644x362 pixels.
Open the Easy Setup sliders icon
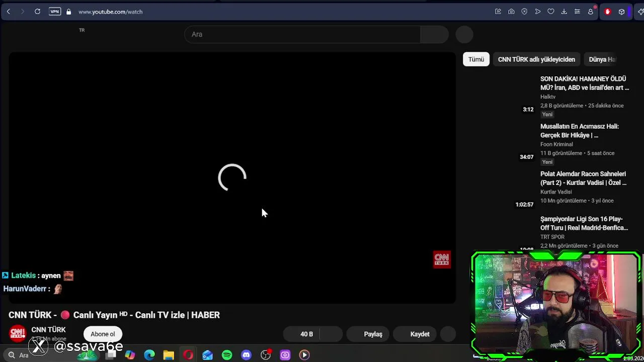577,12
